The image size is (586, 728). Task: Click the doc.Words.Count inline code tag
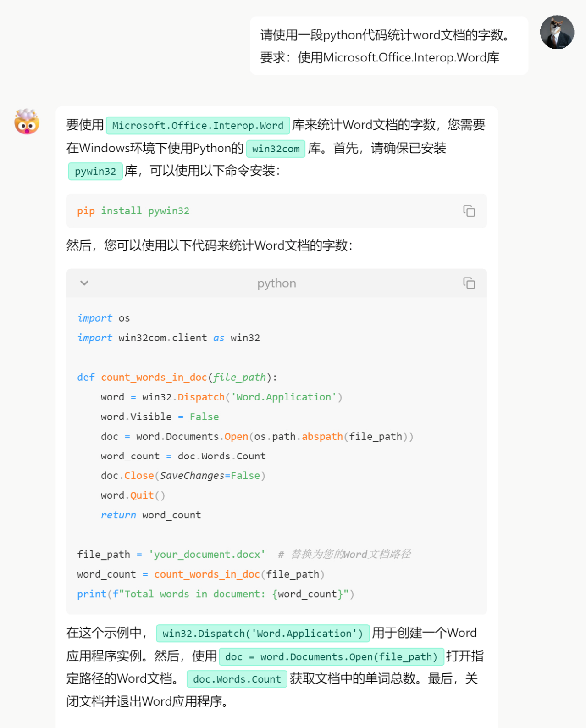click(237, 679)
